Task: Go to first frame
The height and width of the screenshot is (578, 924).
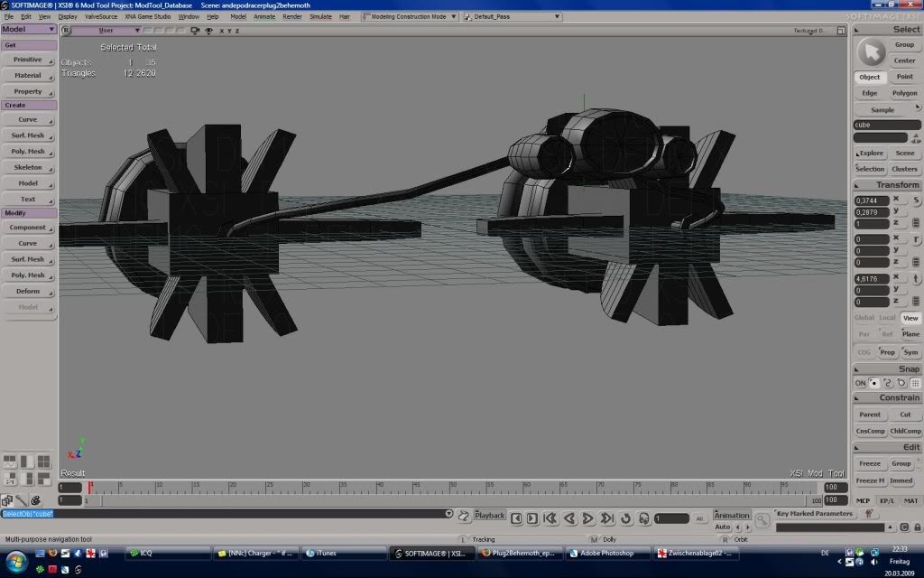Action: (x=550, y=518)
